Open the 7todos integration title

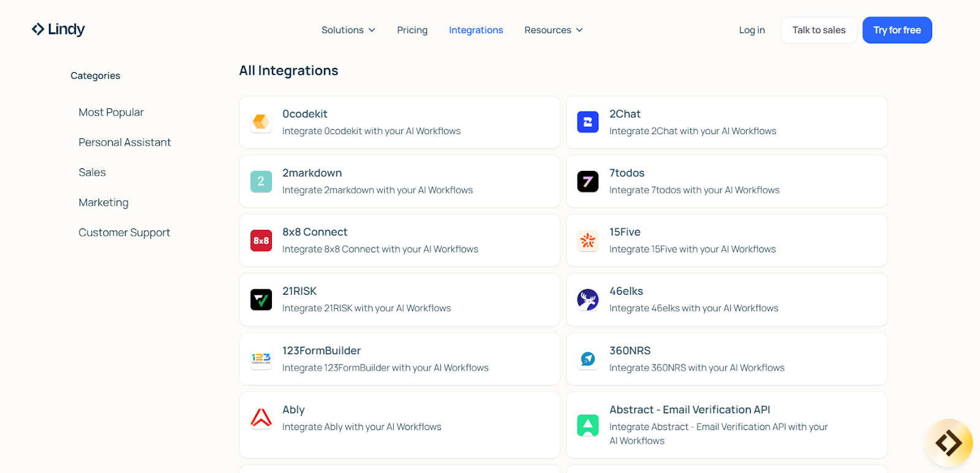627,173
